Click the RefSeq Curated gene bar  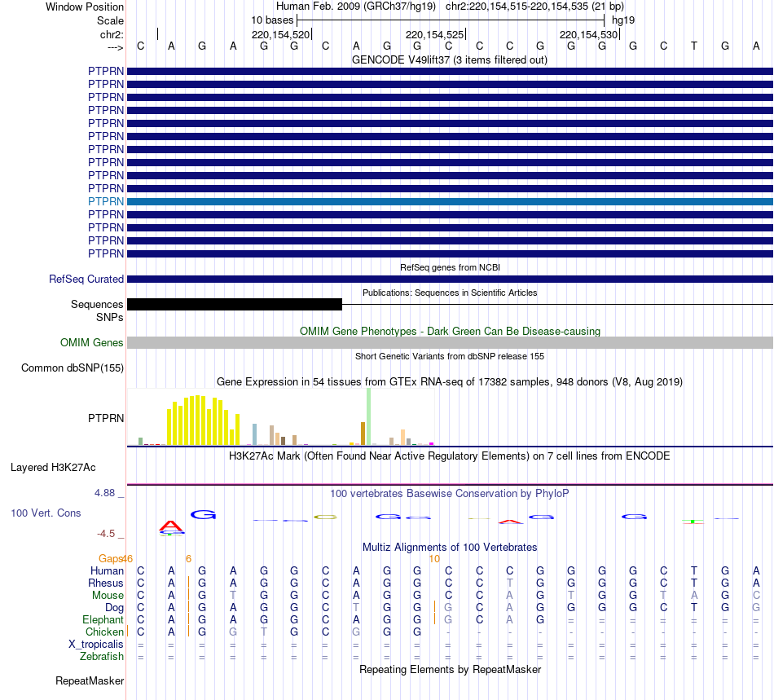pos(450,279)
